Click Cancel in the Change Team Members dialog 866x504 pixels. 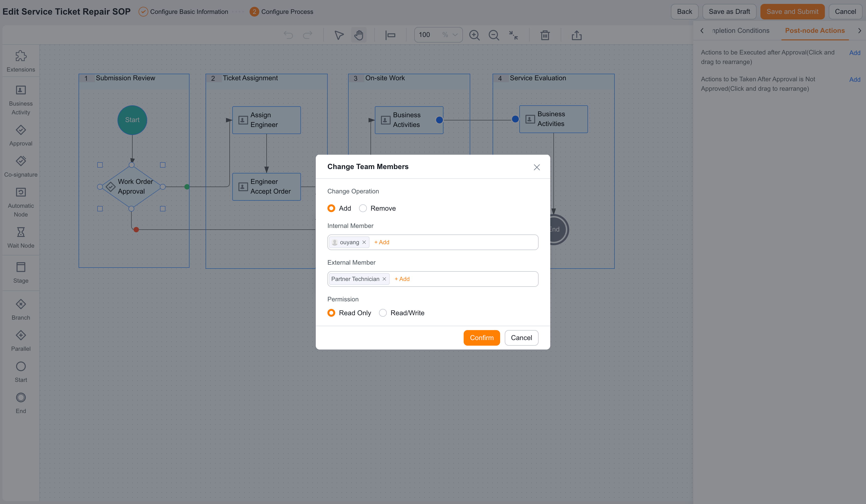(x=521, y=338)
